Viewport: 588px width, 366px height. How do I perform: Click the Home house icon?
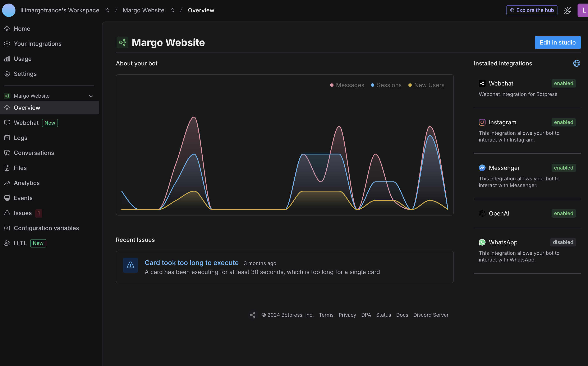pos(7,29)
